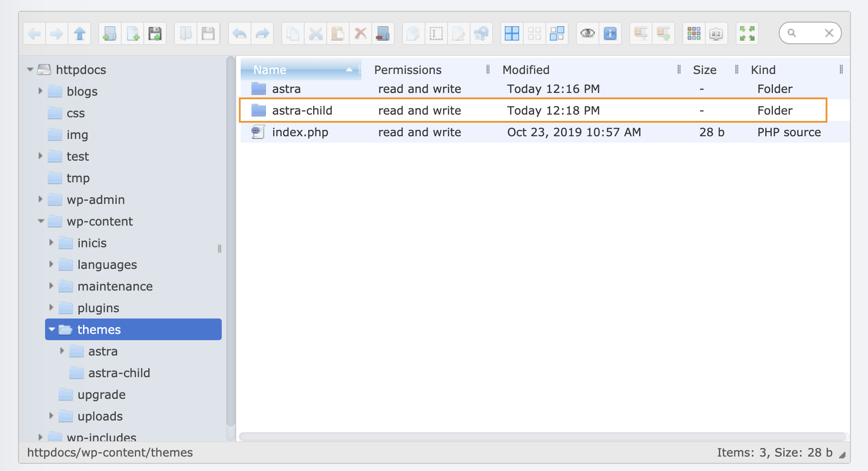868x471 pixels.
Task: Sort files by the Modified column
Action: click(525, 70)
